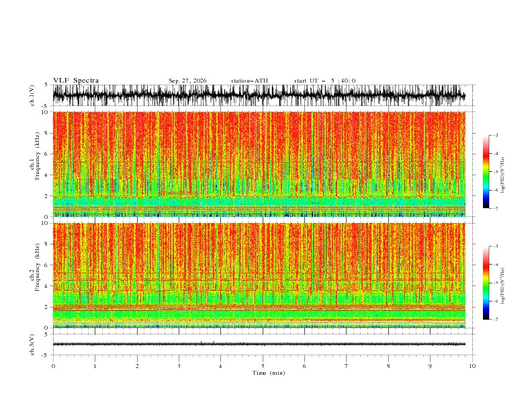Click the 0 minute tick on time axis
532x411 pixels.
[53, 366]
